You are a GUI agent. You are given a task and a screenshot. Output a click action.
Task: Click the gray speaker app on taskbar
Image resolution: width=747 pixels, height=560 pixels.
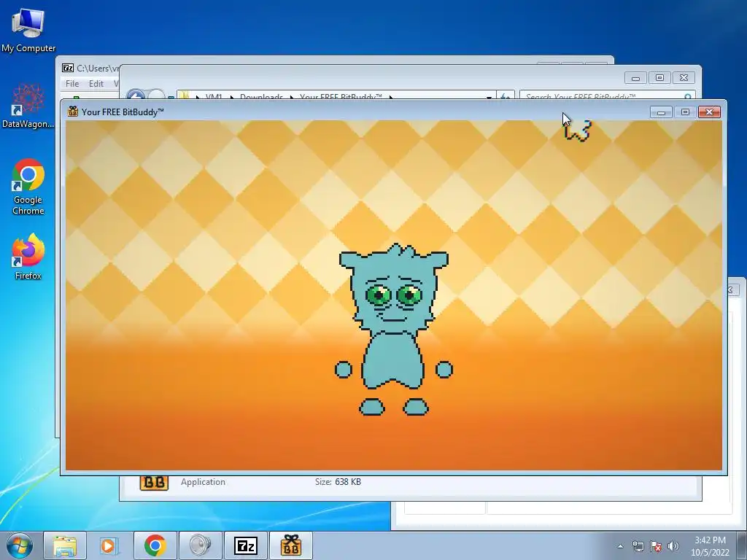[x=200, y=545]
